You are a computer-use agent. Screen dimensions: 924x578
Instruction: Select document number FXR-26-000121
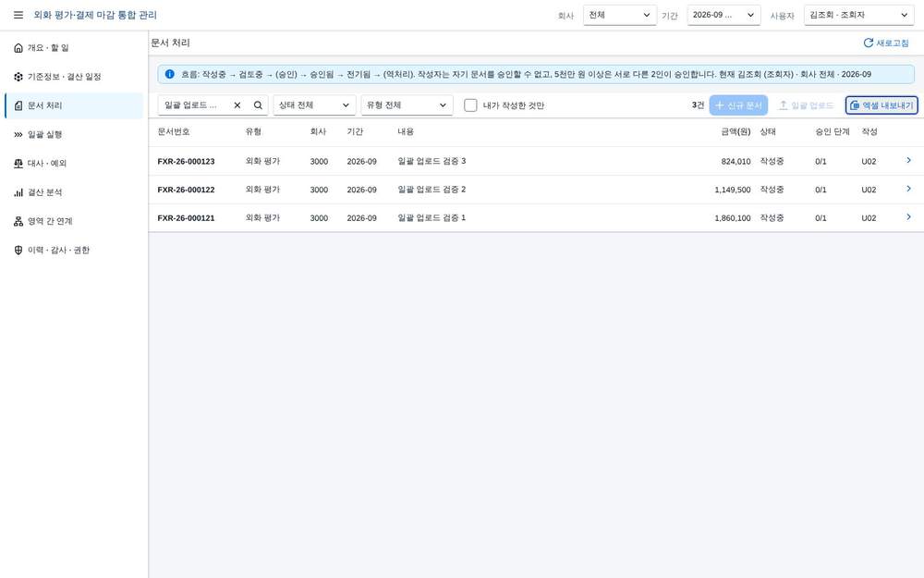[187, 217]
